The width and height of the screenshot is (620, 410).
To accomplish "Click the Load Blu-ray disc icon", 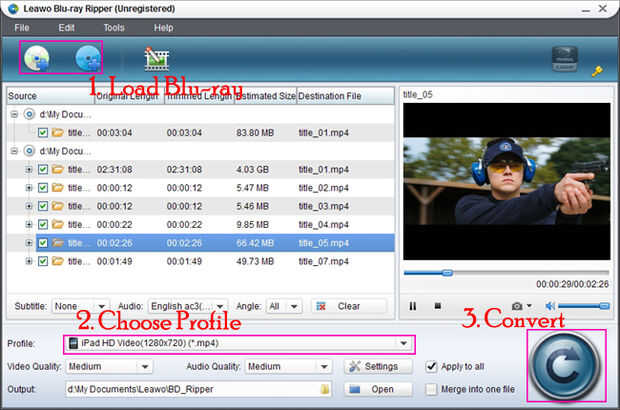I will coord(37,58).
